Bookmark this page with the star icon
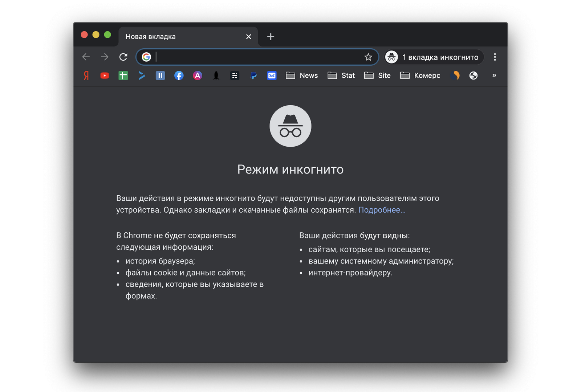The height and width of the screenshot is (392, 581). point(368,57)
